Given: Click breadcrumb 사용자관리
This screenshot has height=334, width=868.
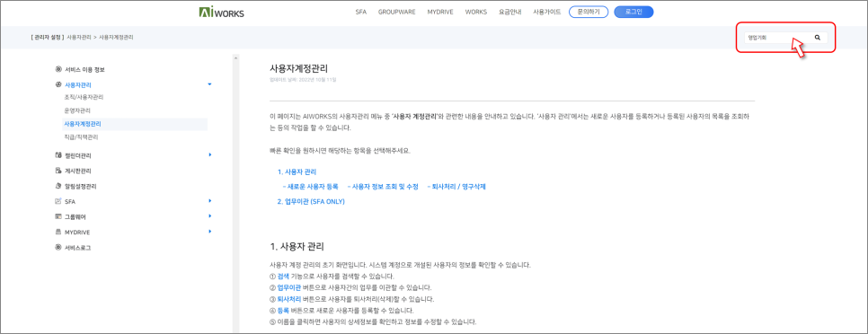Looking at the screenshot, I should click(79, 38).
